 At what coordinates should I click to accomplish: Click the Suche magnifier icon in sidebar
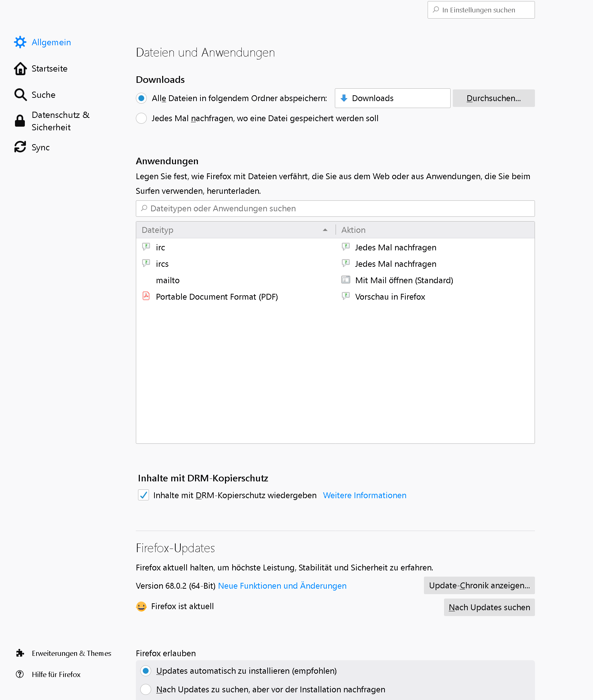pos(20,95)
